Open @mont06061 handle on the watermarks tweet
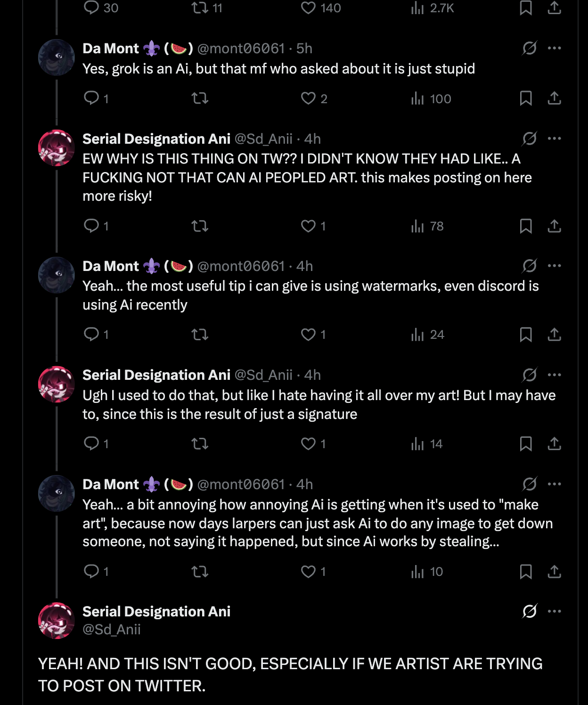 click(x=241, y=266)
